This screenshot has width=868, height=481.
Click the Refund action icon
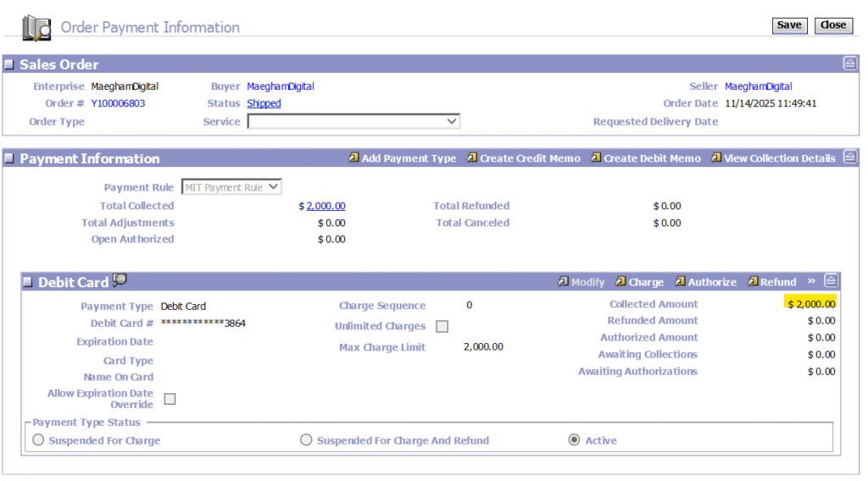click(x=753, y=282)
